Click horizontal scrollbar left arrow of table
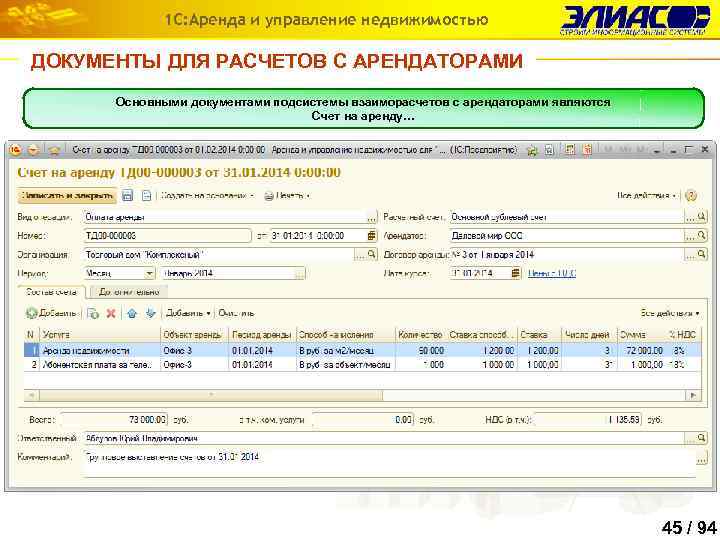 (31, 395)
